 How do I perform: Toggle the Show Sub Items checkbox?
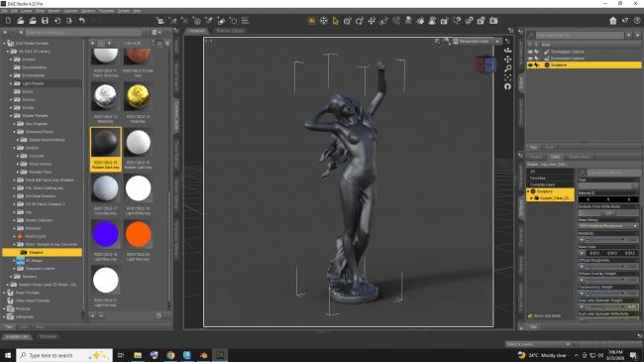coord(530,316)
